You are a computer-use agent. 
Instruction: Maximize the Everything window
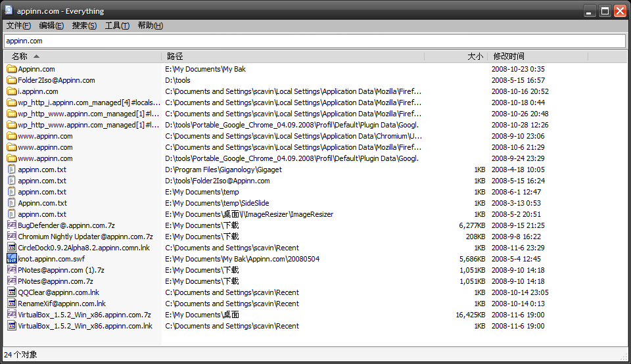click(x=605, y=11)
